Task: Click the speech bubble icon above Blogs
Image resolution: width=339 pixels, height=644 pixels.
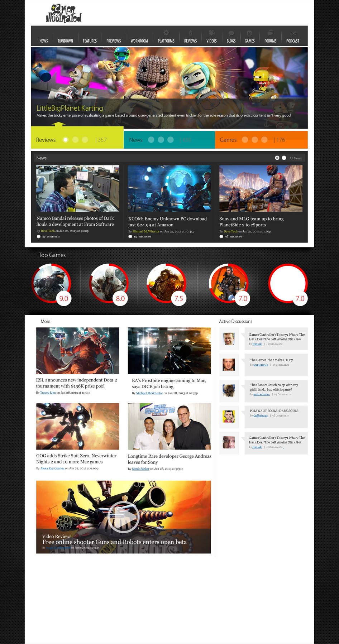Action: pyautogui.click(x=231, y=33)
